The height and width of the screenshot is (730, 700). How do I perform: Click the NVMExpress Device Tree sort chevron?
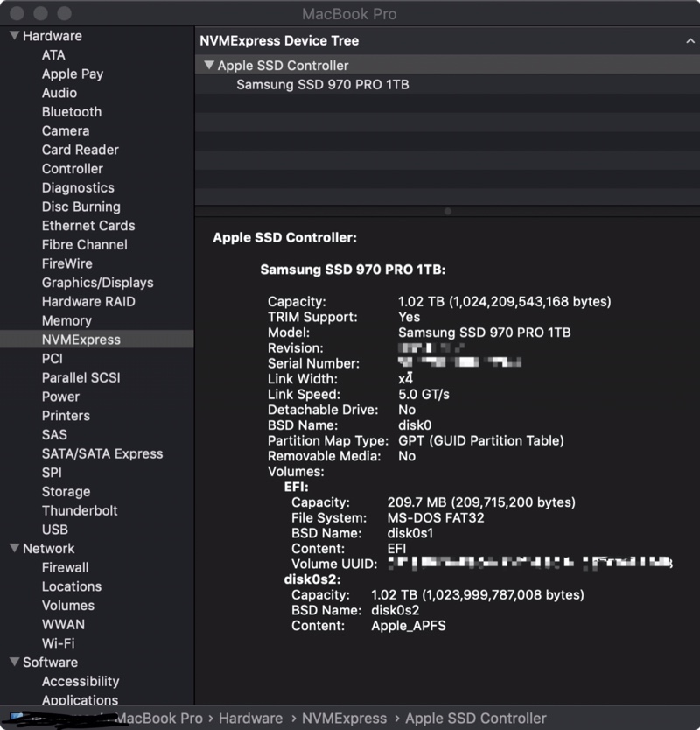690,41
